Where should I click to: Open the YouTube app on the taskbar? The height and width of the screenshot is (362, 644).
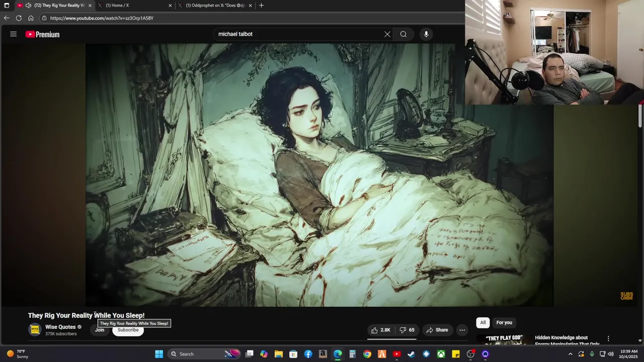(x=396, y=354)
